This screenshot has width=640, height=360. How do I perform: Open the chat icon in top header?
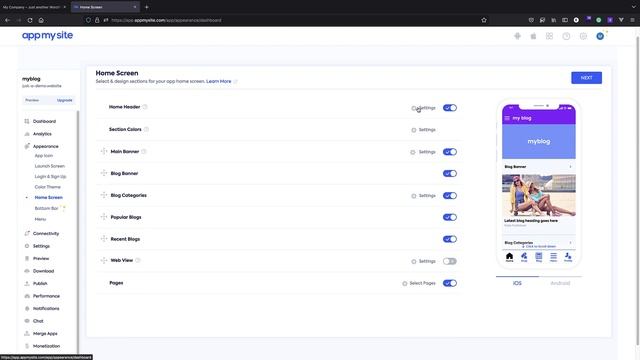(583, 36)
